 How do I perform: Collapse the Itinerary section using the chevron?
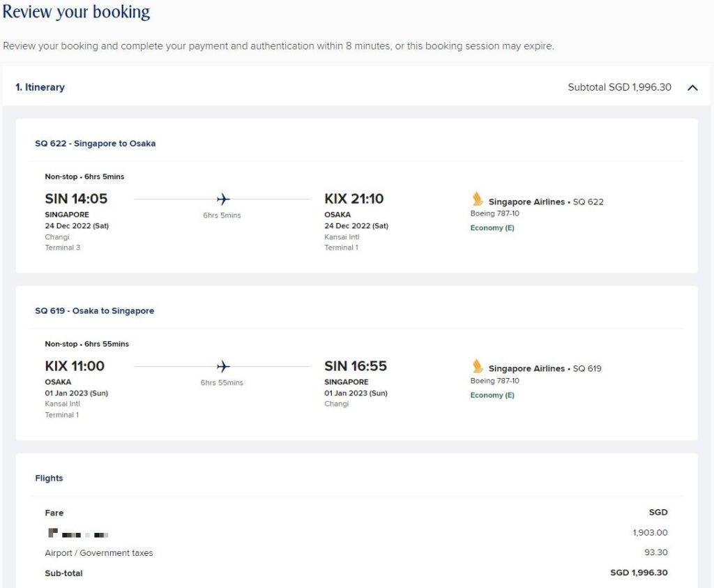click(692, 87)
